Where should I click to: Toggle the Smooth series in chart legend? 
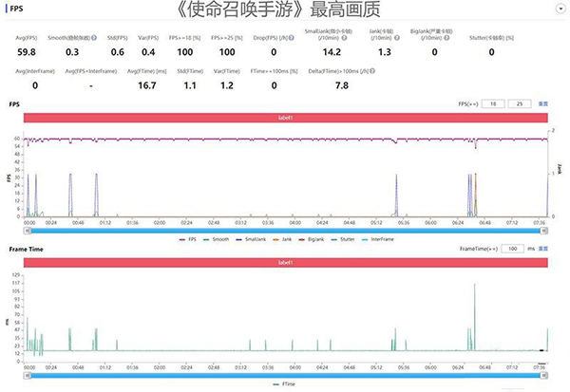point(218,240)
